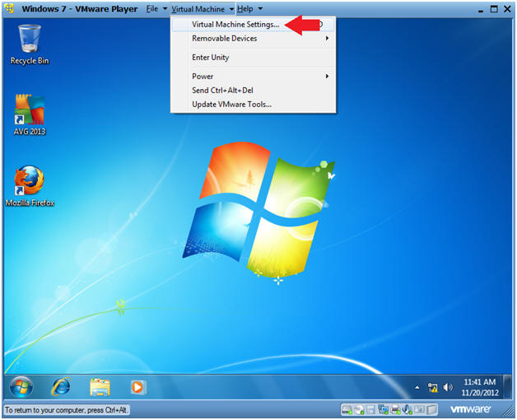Image resolution: width=517 pixels, height=420 pixels.
Task: Expand Removable Devices submenu arrow
Action: point(327,38)
